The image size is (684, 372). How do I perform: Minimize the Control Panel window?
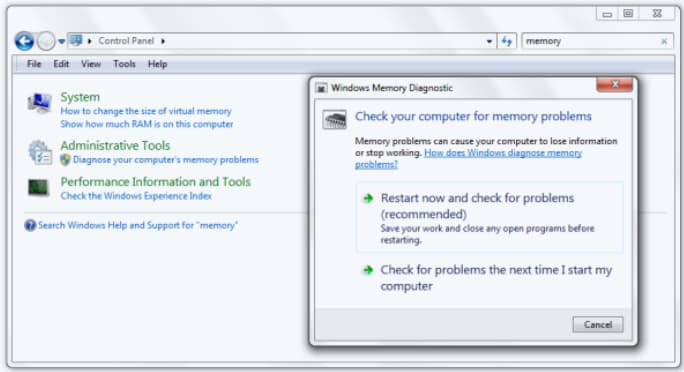point(607,14)
